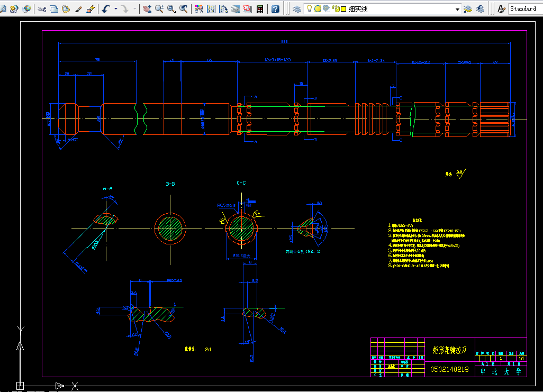Screen dimensions: 543x392
Task: Click the Copy icon
Action: 53,9
